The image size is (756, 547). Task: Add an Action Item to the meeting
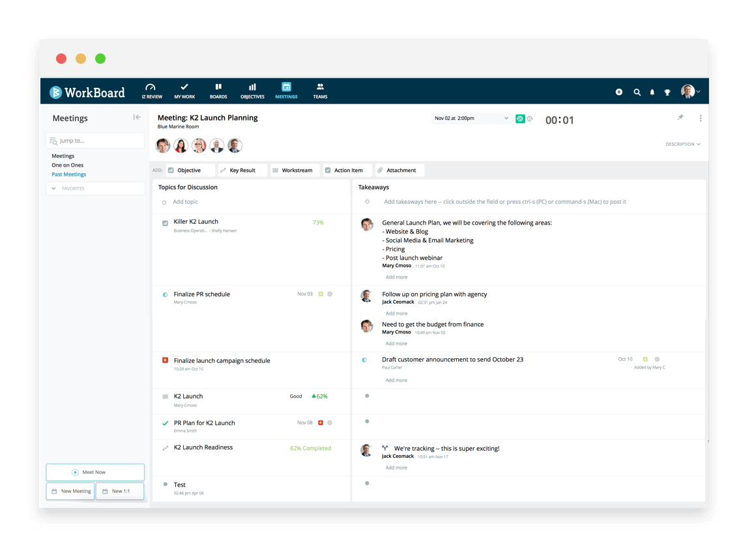click(x=347, y=170)
